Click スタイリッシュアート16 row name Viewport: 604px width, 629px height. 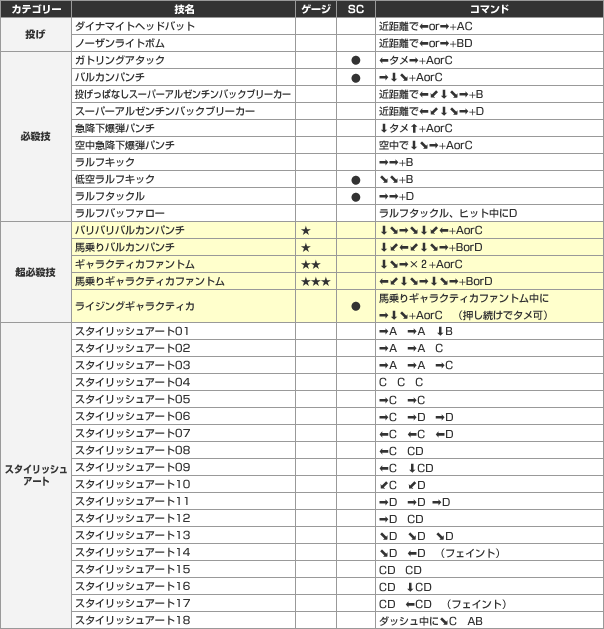(132, 586)
